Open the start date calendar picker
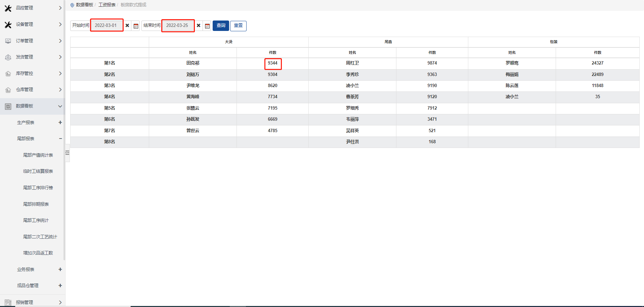Screen dimensions: 644x307 click(x=136, y=26)
